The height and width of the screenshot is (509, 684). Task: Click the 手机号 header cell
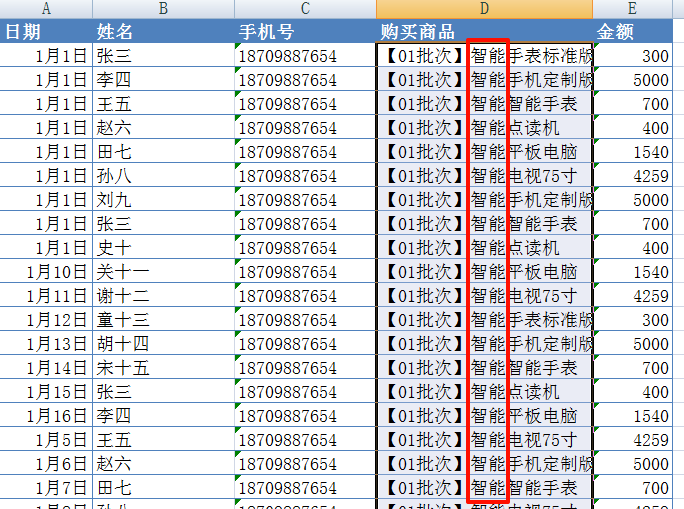pos(305,31)
